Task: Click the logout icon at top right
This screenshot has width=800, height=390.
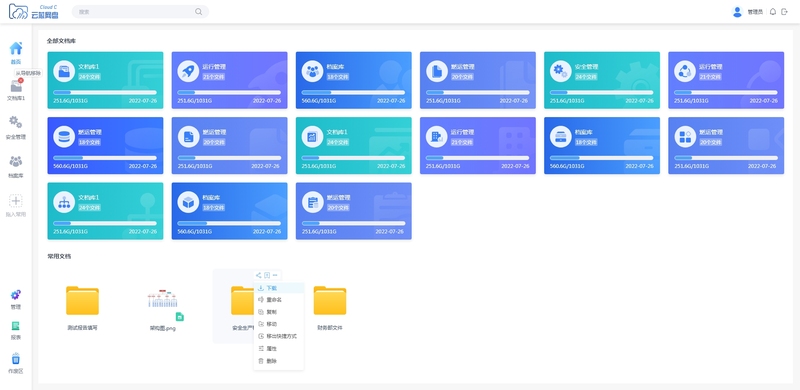Action: (785, 12)
